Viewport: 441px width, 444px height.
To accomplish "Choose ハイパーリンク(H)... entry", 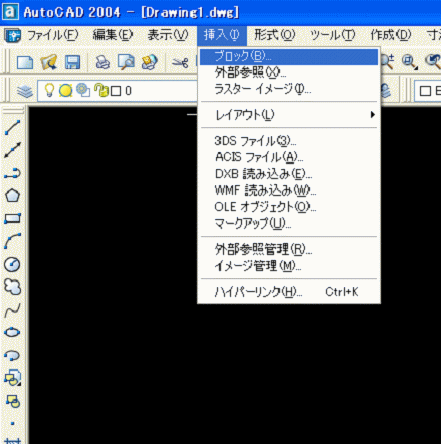I will click(289, 292).
